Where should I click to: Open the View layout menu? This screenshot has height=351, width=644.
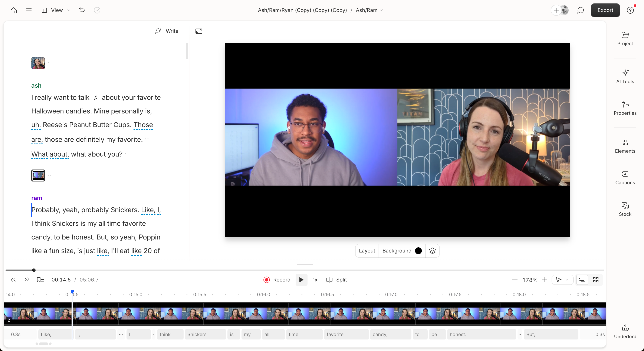click(x=56, y=10)
